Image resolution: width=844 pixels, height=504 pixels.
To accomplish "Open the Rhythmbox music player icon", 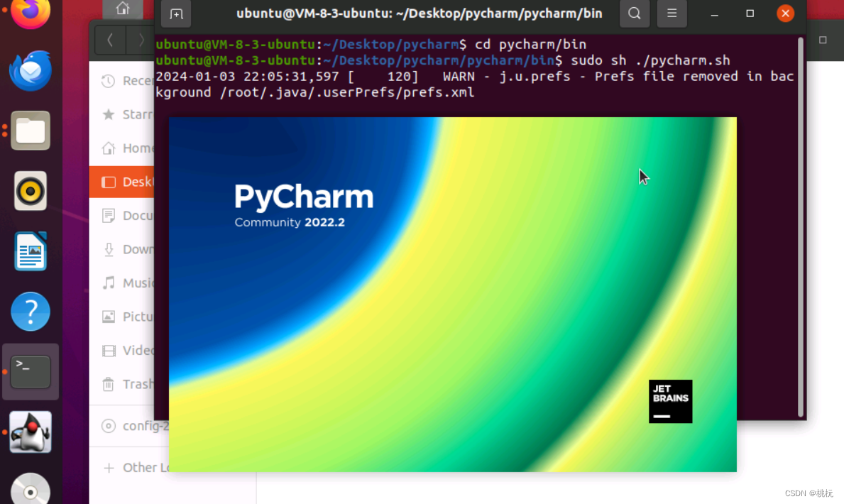I will point(29,190).
